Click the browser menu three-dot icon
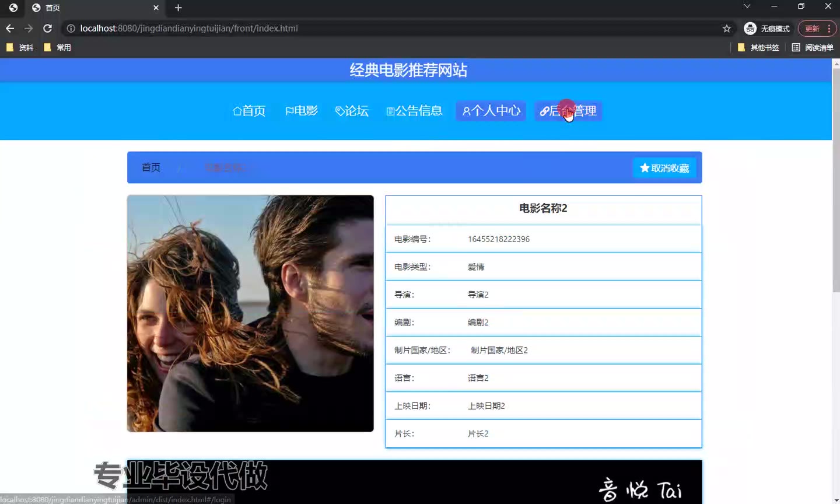The height and width of the screenshot is (504, 840). (829, 29)
